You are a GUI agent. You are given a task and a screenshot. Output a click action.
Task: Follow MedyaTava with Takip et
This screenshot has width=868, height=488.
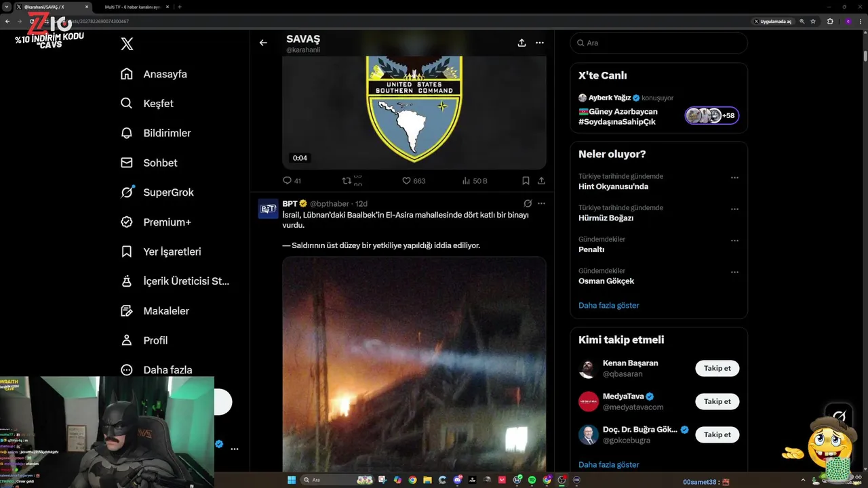coord(717,401)
